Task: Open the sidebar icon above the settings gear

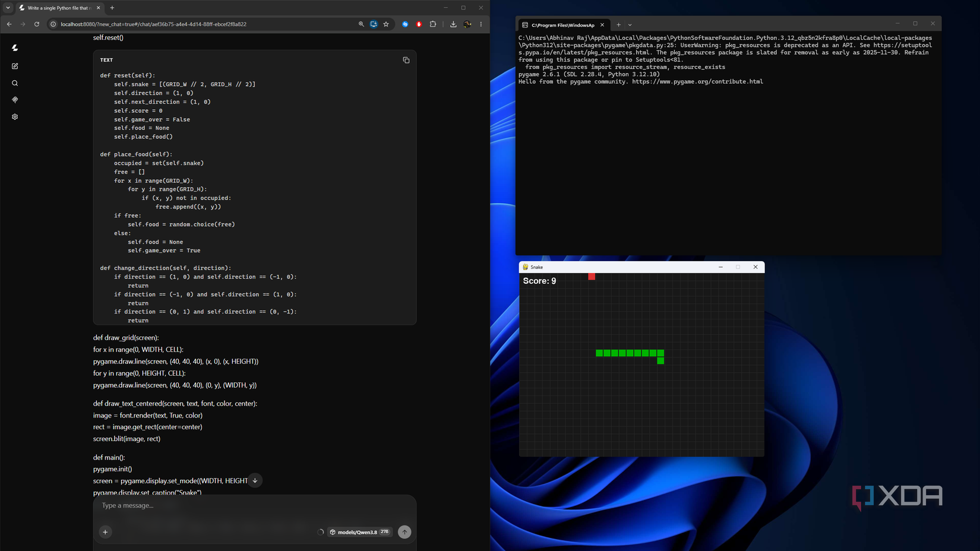Action: 15,100
